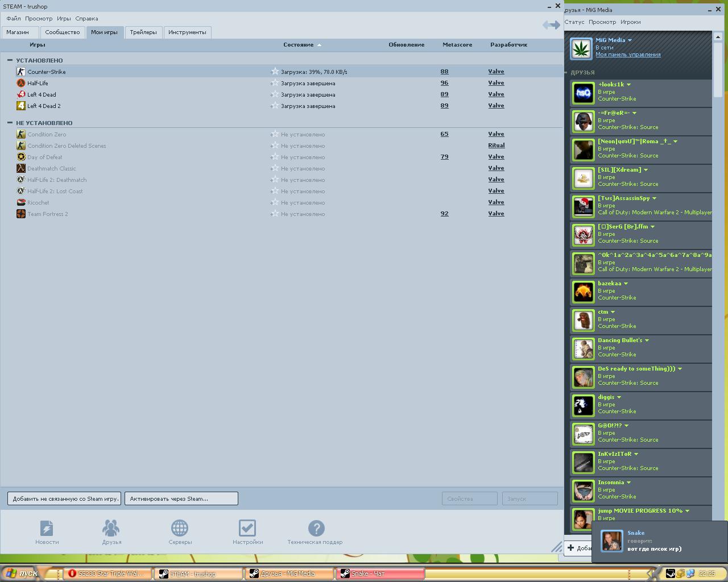Click the Half-Life 2: Lost Coast icon
This screenshot has width=728, height=582.
(21, 191)
